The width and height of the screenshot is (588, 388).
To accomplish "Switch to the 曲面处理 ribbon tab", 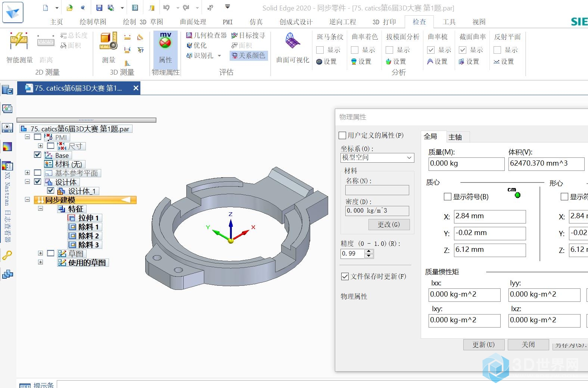I will point(193,22).
